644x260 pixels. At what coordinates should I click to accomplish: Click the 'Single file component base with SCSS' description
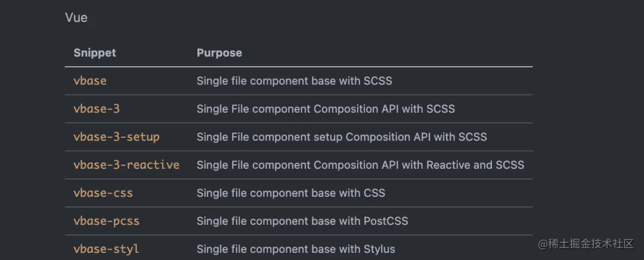coord(295,81)
